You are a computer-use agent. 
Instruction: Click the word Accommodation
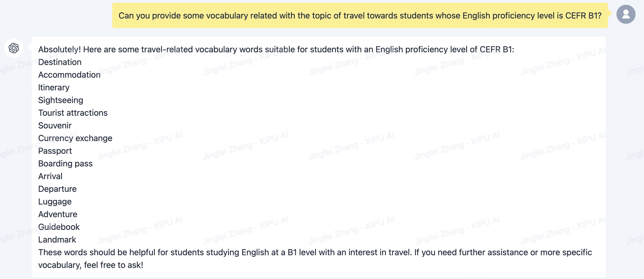point(69,75)
